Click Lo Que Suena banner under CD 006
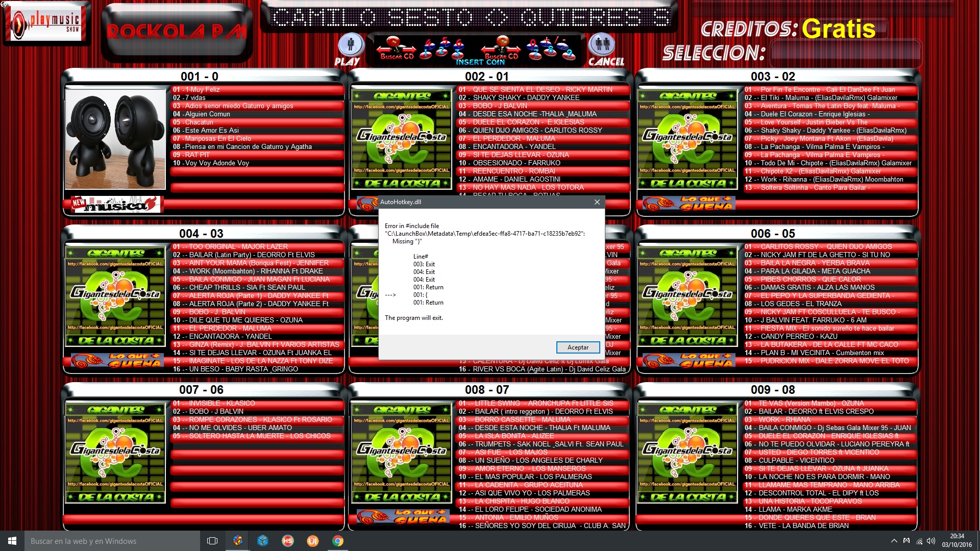 (x=688, y=361)
